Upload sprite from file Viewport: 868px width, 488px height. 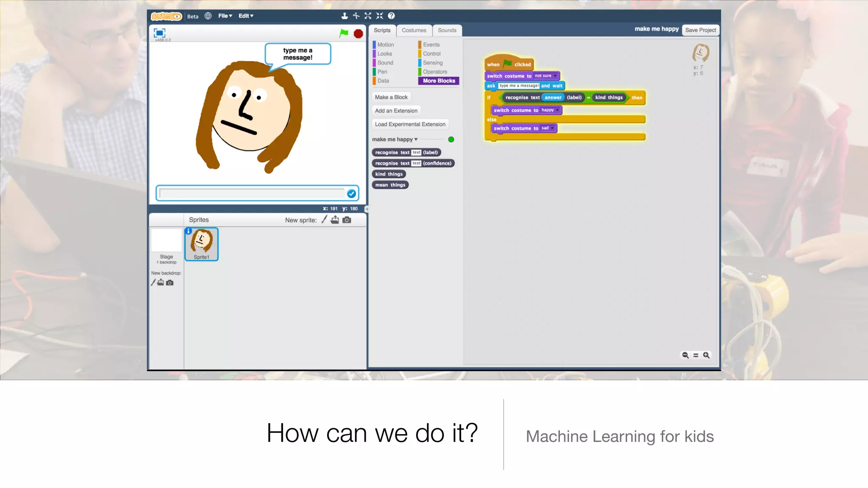point(335,219)
